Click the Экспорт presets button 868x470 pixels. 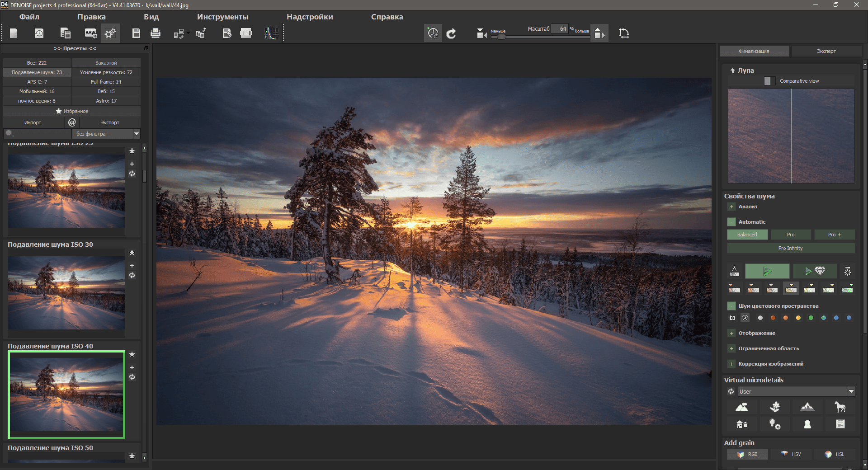click(110, 122)
